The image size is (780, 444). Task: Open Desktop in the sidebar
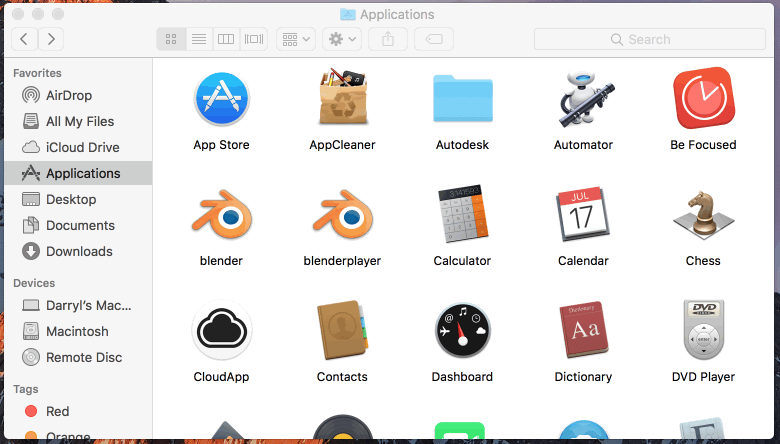(78, 199)
